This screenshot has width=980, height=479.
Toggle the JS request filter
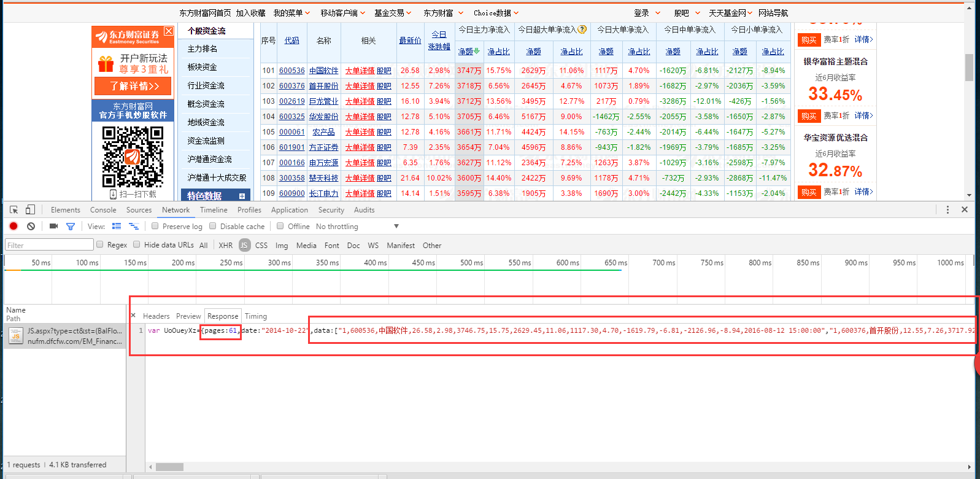pos(244,245)
